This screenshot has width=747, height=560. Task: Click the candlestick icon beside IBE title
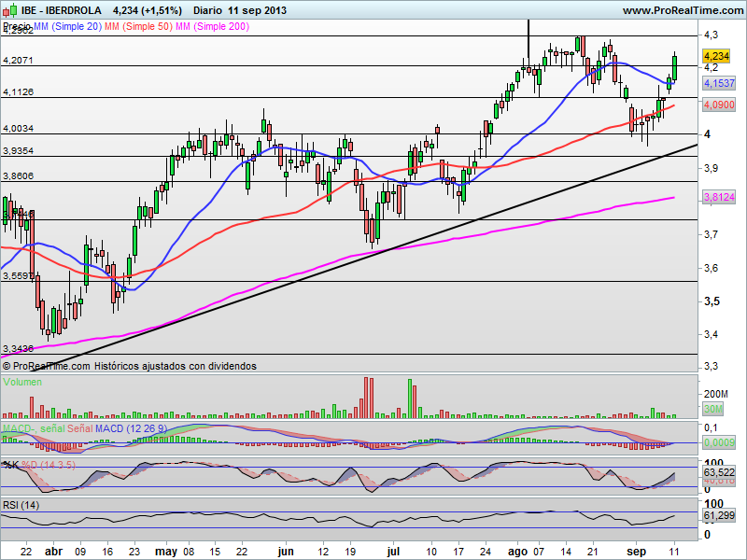point(10,9)
